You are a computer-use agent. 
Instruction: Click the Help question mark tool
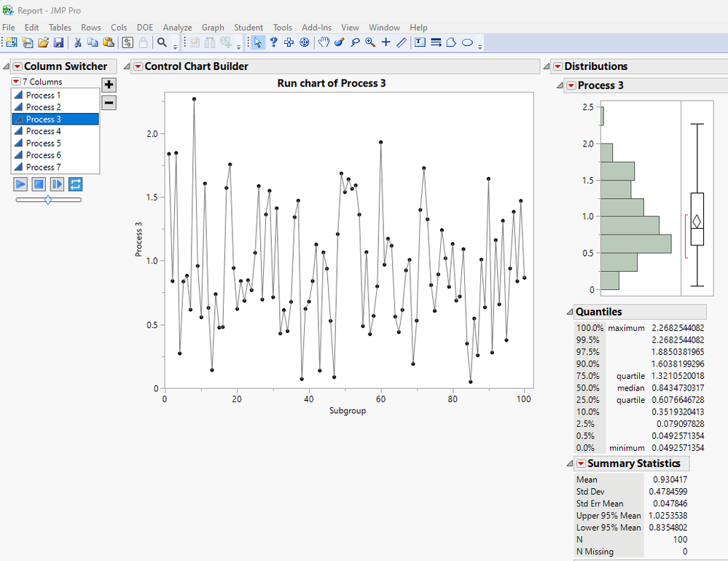(x=273, y=42)
